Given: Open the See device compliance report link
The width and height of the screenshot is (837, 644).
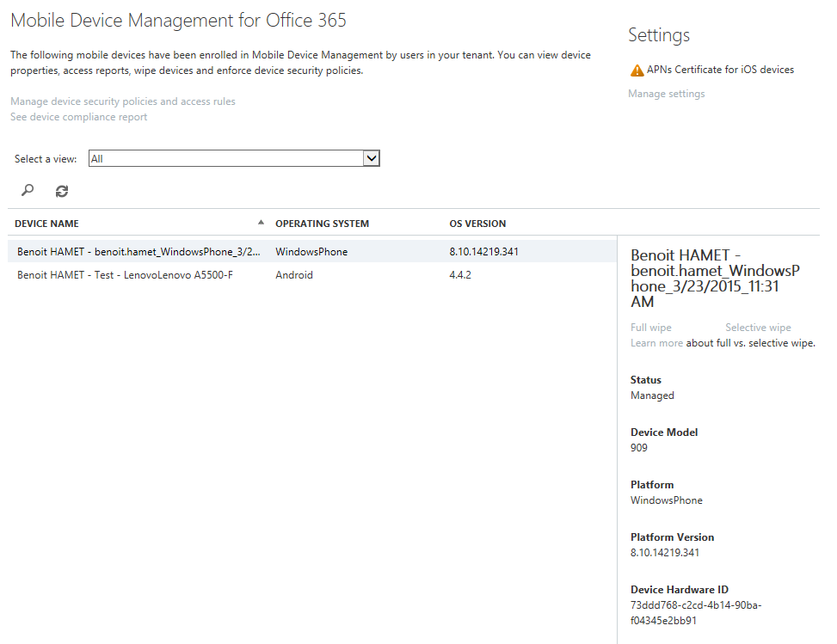Looking at the screenshot, I should point(78,117).
